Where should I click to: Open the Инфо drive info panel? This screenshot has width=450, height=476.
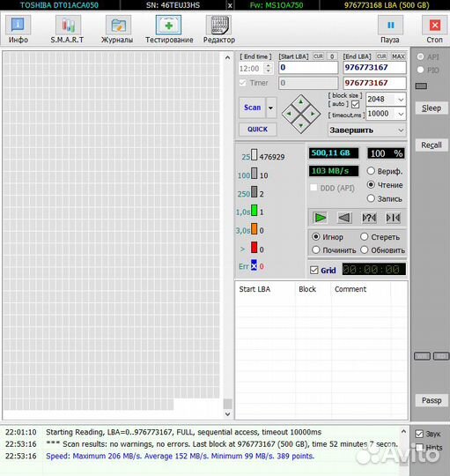18,30
